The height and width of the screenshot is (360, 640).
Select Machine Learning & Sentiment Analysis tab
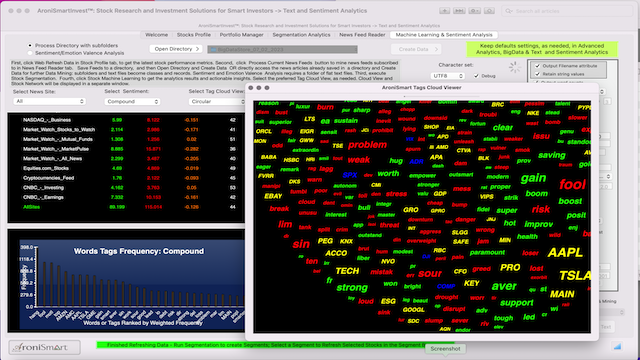444,35
